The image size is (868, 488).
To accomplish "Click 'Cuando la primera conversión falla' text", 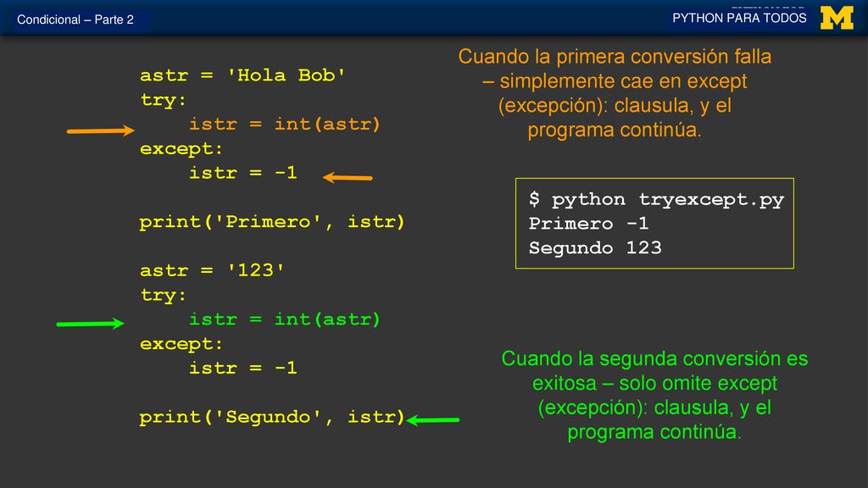I will pyautogui.click(x=615, y=57).
